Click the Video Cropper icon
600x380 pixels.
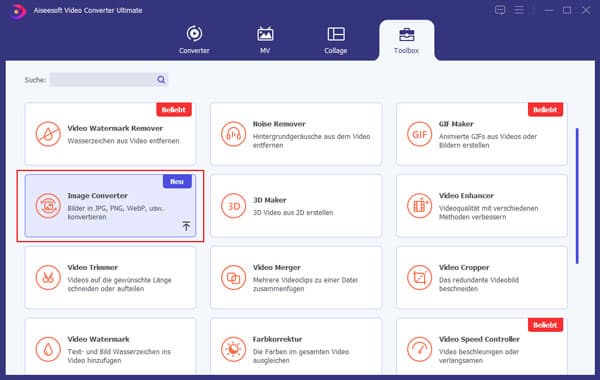pos(419,277)
